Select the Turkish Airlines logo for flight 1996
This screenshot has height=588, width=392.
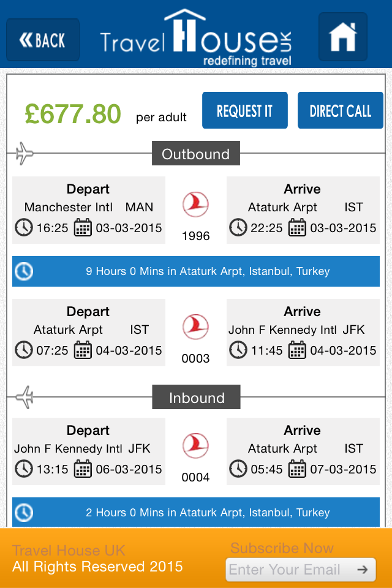[196, 205]
